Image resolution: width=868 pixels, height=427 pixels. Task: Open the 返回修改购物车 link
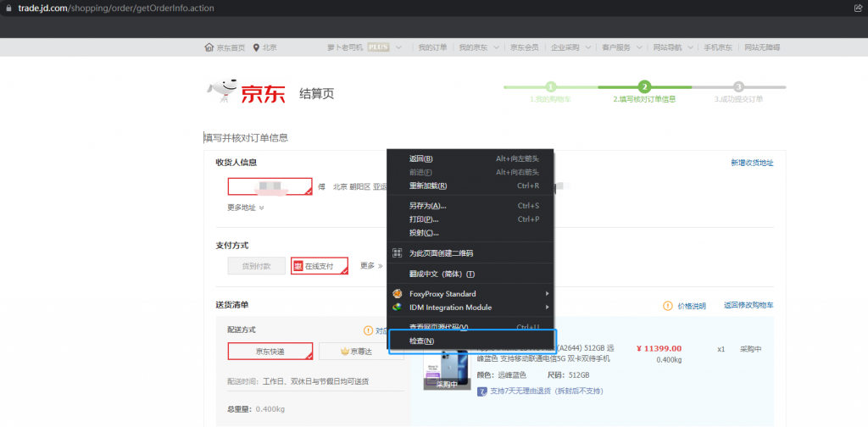tap(749, 305)
